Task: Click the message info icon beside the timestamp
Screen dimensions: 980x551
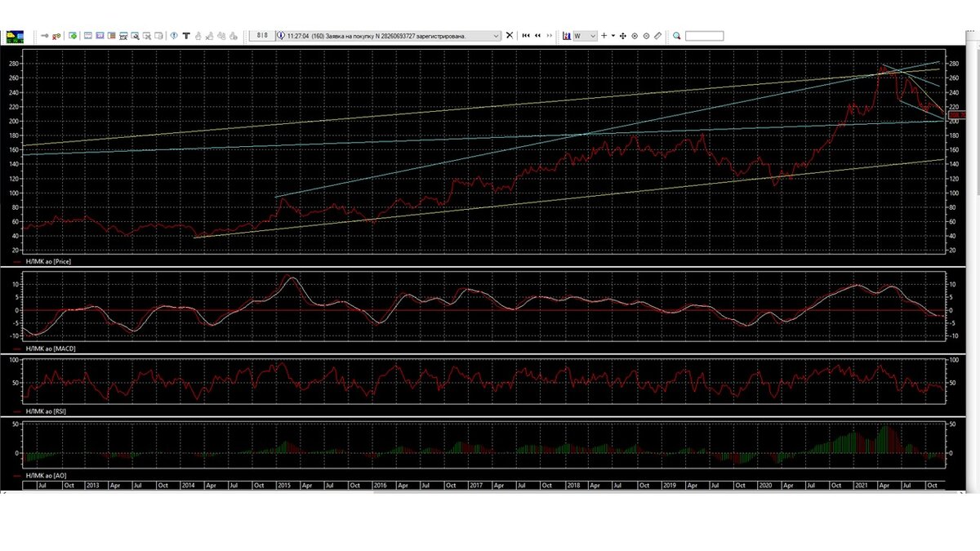Action: [x=281, y=36]
